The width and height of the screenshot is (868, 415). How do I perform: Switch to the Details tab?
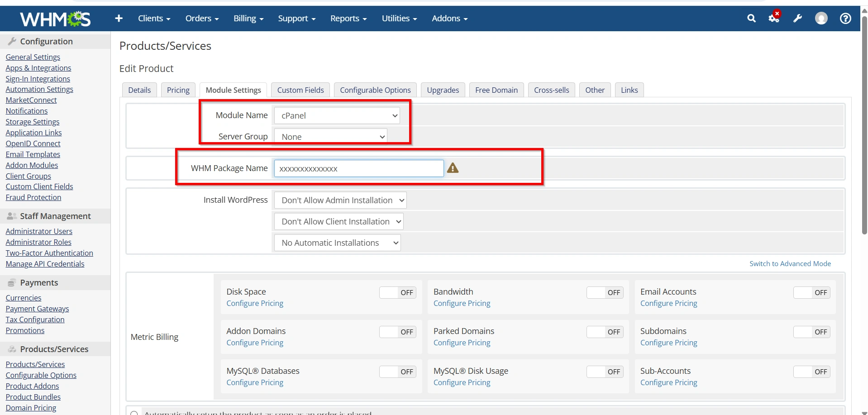139,90
